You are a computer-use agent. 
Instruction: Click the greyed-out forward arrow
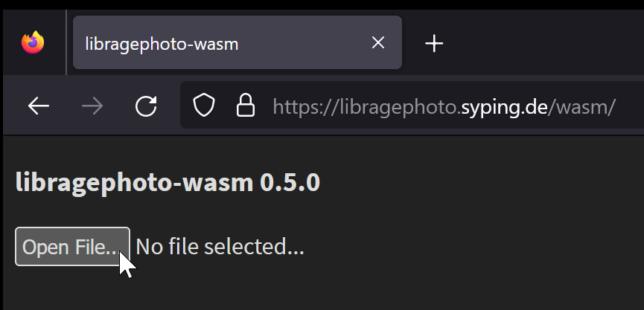pyautogui.click(x=92, y=107)
